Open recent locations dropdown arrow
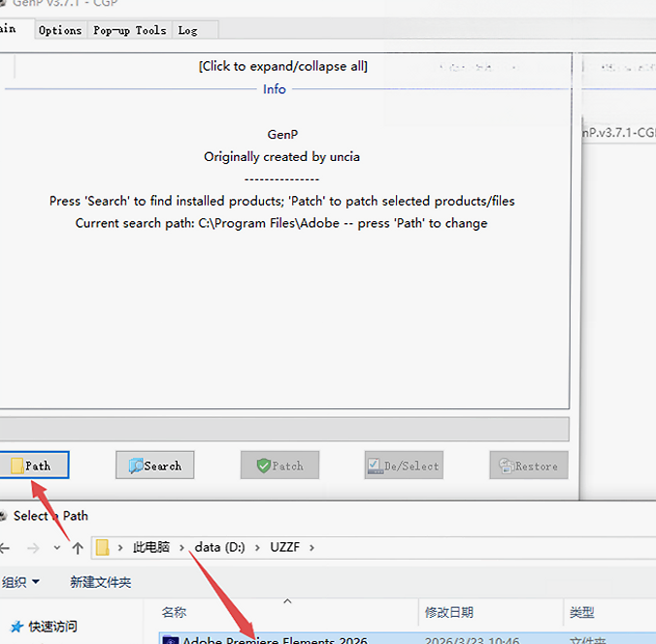 point(57,547)
